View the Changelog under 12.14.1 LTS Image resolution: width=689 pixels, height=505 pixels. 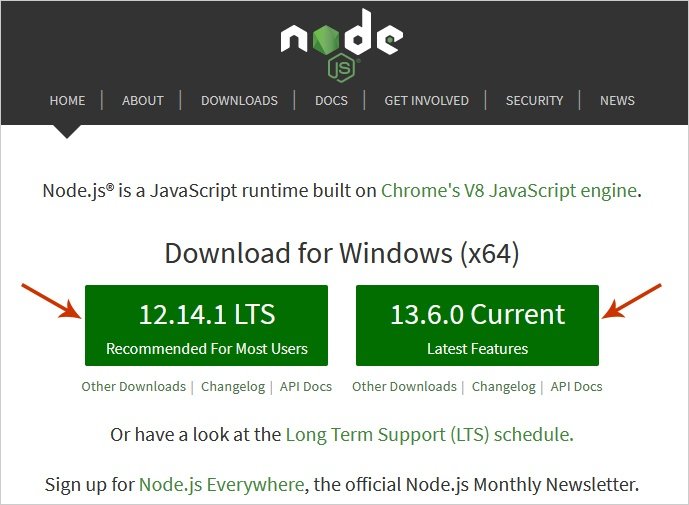[233, 387]
